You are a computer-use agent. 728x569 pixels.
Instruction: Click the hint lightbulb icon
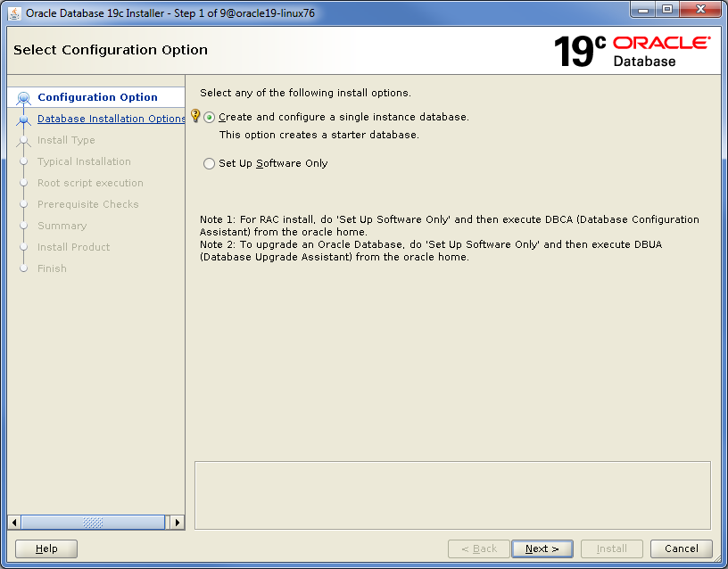195,115
